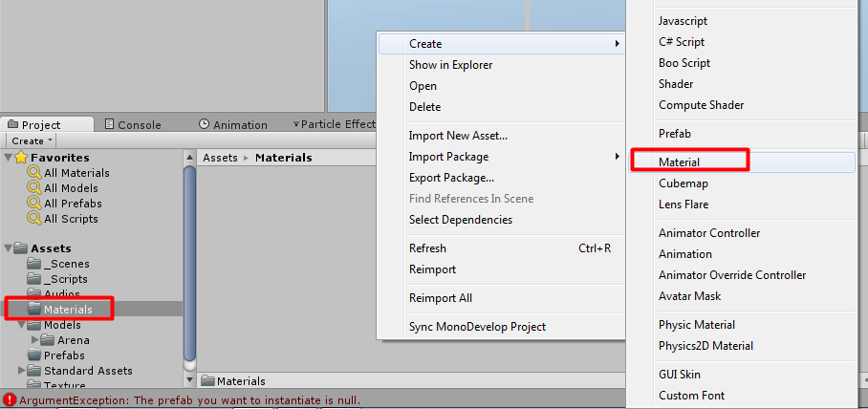
Task: Open the Create submenu in context menu
Action: [502, 44]
